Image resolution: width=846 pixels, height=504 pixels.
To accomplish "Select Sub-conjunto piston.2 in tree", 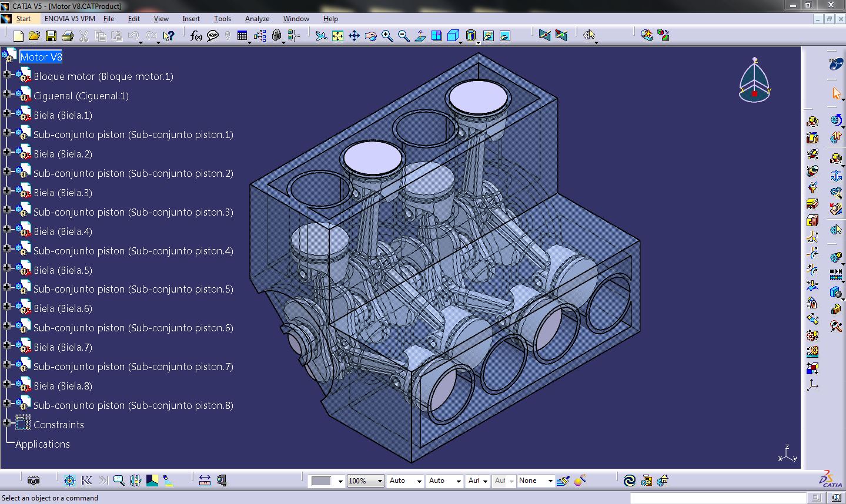I will click(x=133, y=173).
